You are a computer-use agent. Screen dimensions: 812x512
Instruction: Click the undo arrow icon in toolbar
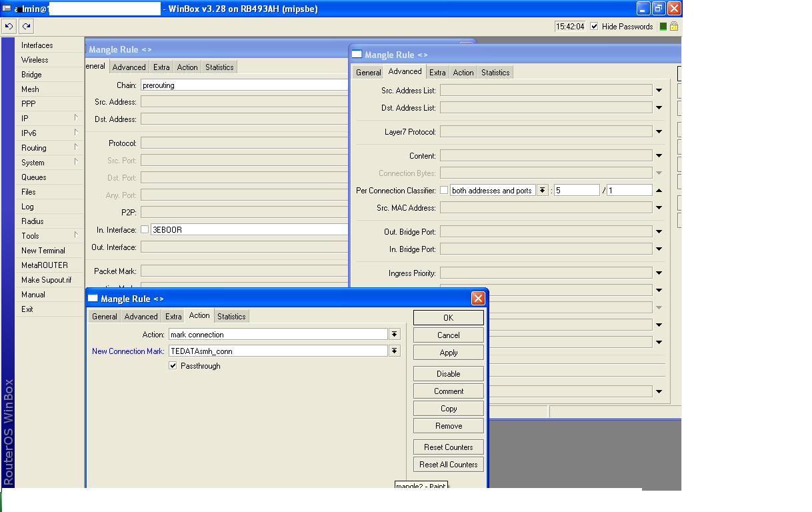point(9,27)
